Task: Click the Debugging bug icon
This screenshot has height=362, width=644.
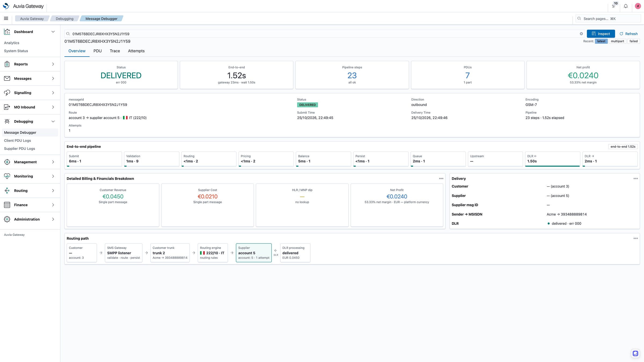Action: pos(7,121)
